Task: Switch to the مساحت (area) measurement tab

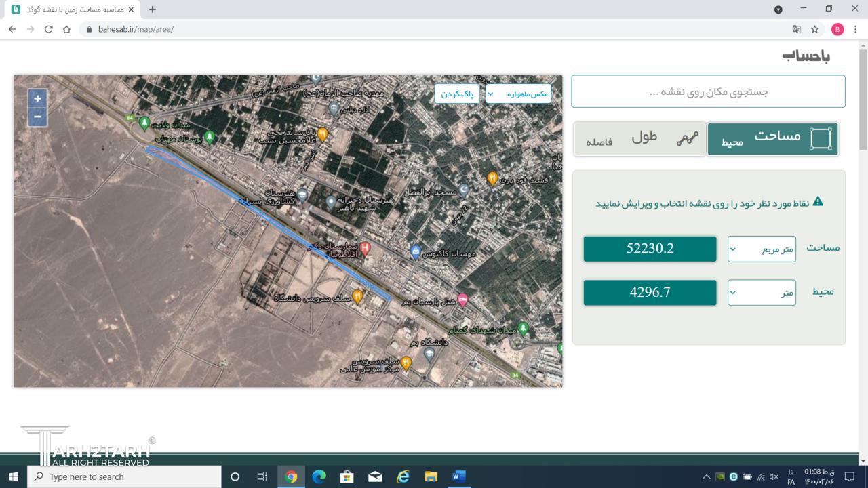Action: [772, 138]
